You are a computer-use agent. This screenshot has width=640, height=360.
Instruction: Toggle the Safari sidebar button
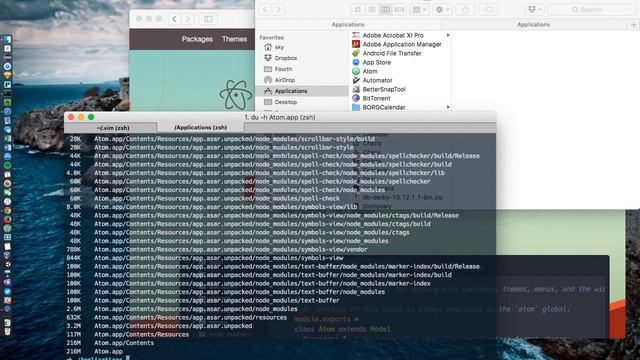coord(208,19)
